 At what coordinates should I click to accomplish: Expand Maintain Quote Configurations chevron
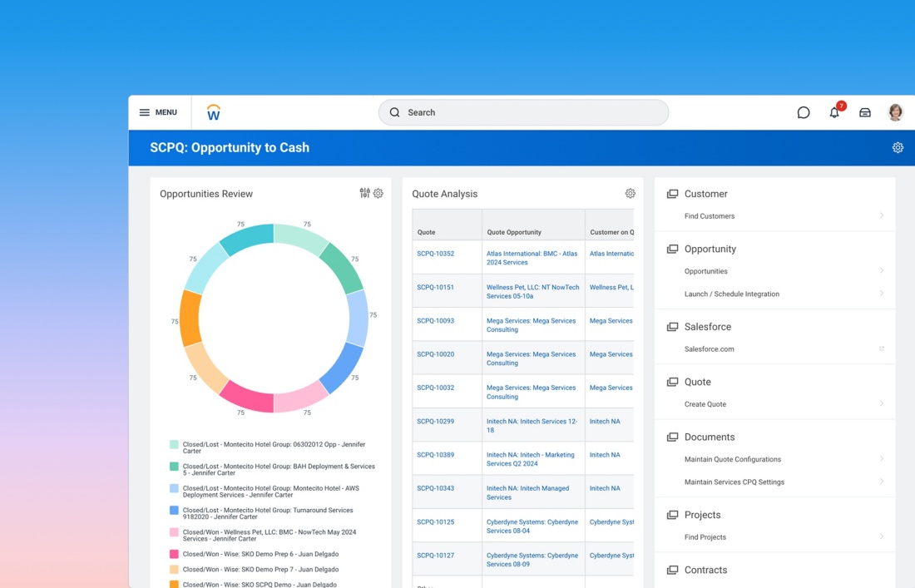[x=882, y=458]
